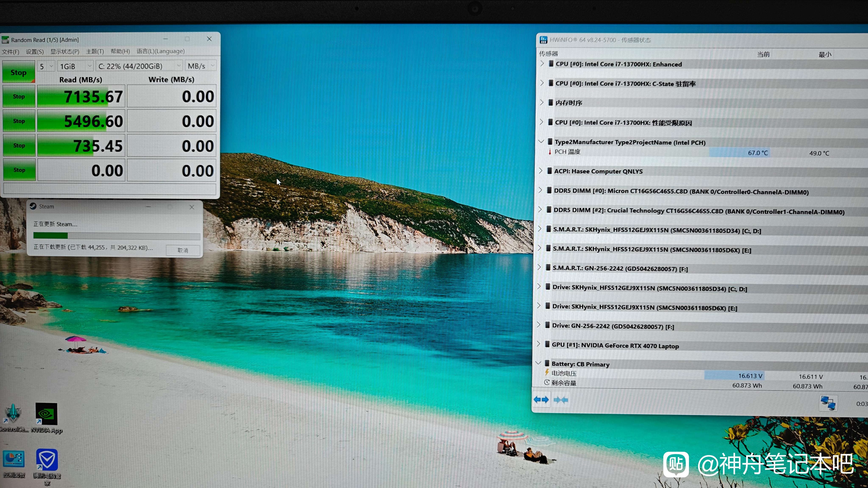
Task: Open the 帮助(H) menu
Action: (x=120, y=51)
